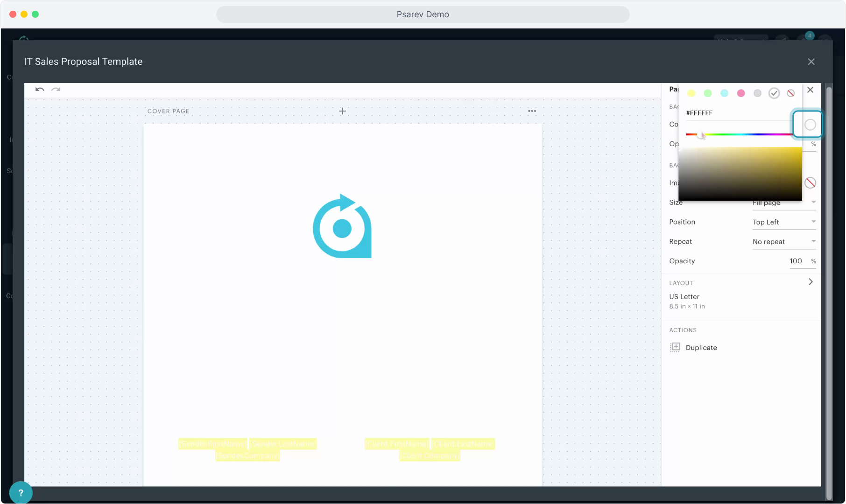Expand the Layout section chevron
The width and height of the screenshot is (846, 504).
pos(811,282)
